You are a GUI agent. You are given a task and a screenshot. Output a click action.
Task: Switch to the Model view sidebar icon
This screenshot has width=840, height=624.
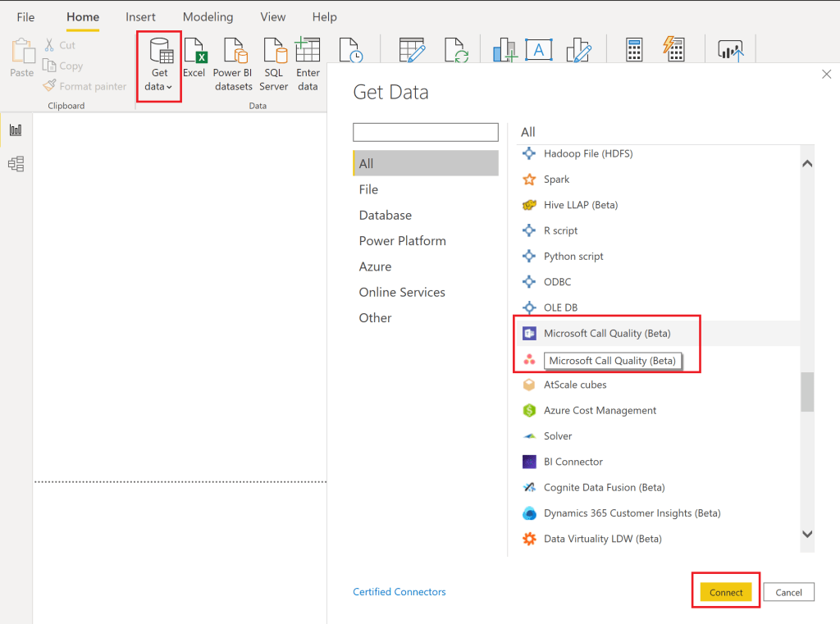pos(16,164)
